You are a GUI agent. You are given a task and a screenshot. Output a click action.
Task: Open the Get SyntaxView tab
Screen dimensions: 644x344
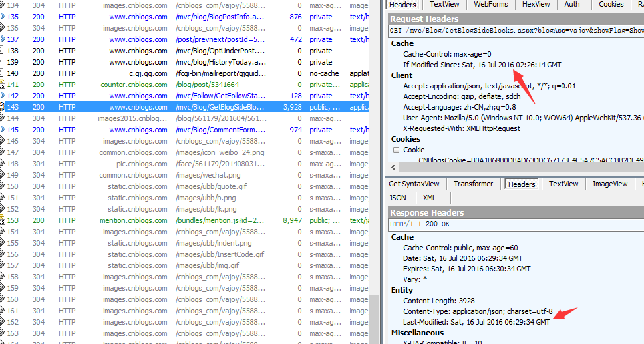[x=414, y=184]
